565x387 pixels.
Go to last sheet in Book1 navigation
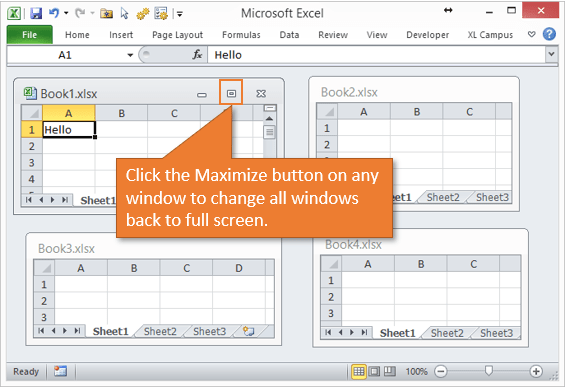pyautogui.click(x=65, y=200)
